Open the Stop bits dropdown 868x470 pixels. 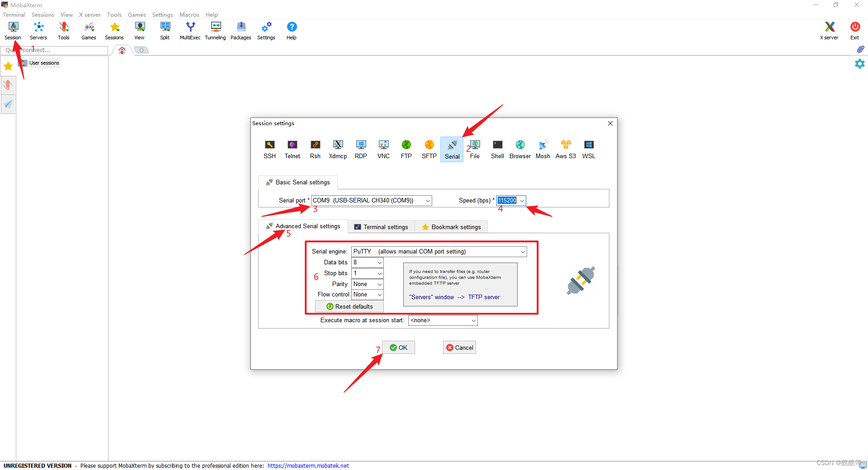pyautogui.click(x=368, y=273)
